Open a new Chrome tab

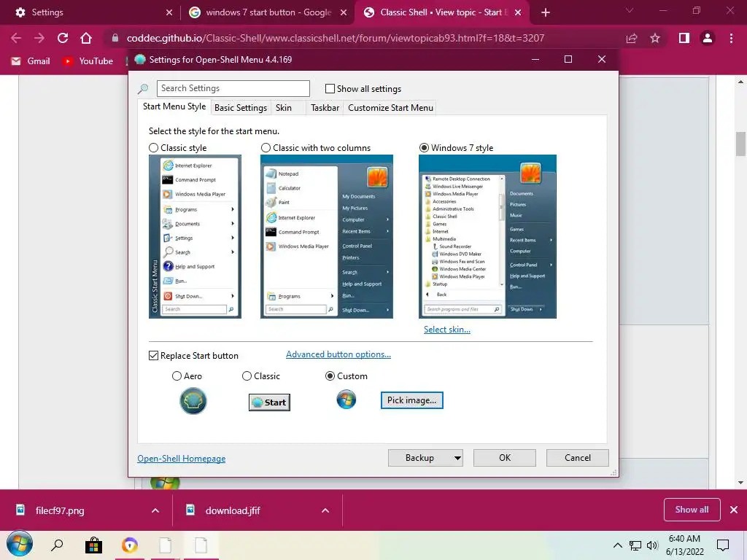tap(546, 12)
